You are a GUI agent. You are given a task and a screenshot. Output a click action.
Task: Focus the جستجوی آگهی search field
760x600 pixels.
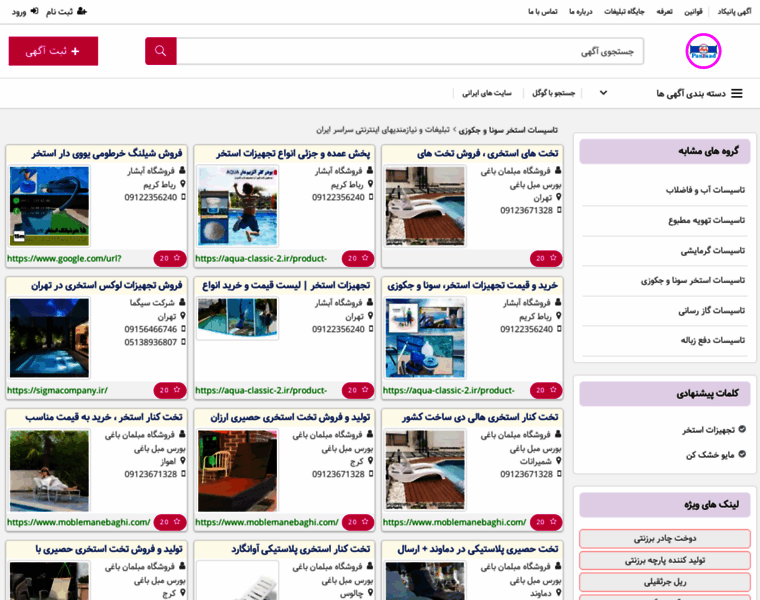[x=410, y=51]
